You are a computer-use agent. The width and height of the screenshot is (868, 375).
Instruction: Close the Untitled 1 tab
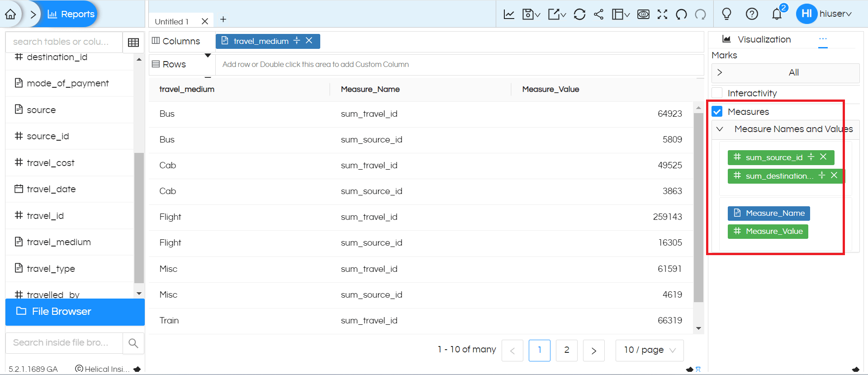point(205,21)
